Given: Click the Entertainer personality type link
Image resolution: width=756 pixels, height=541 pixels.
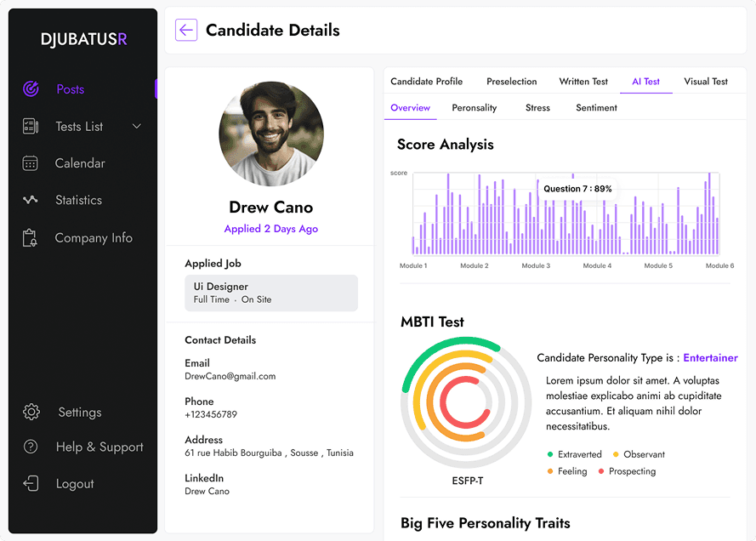Looking at the screenshot, I should pyautogui.click(x=711, y=358).
